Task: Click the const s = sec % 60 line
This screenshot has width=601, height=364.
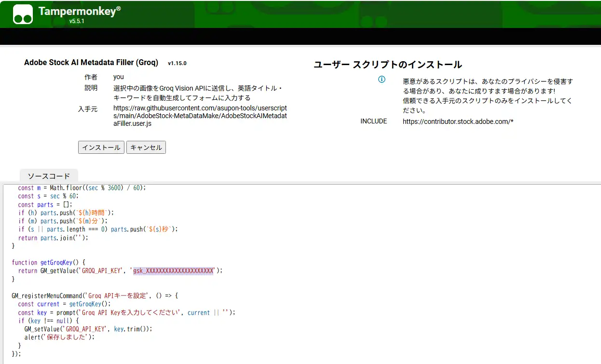Action: tap(48, 196)
